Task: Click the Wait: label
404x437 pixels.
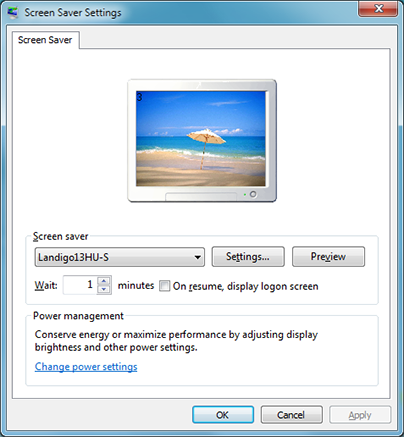Action: [x=46, y=286]
